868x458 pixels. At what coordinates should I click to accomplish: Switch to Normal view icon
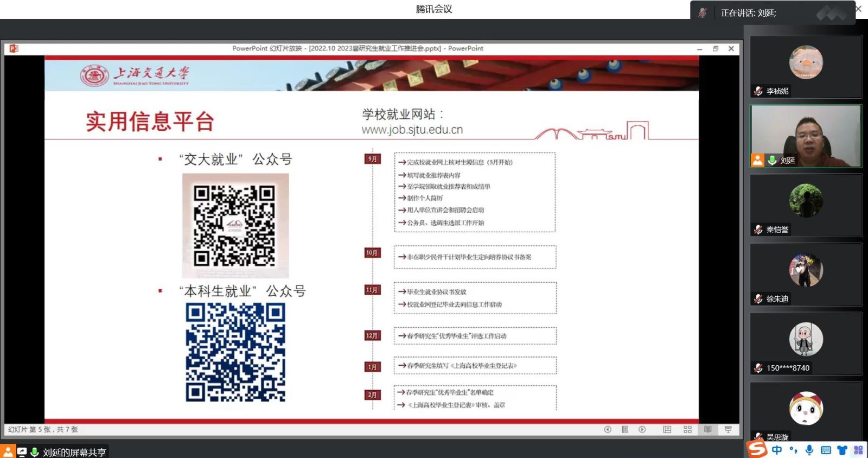coord(667,429)
